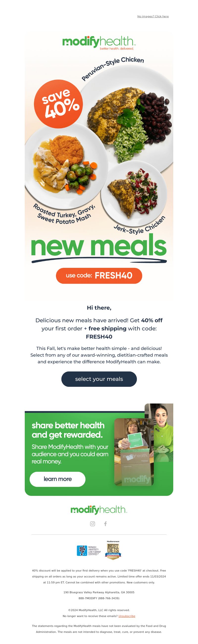Click the Monash University Low FODMAP badge
198x644 pixels.
pos(89,551)
